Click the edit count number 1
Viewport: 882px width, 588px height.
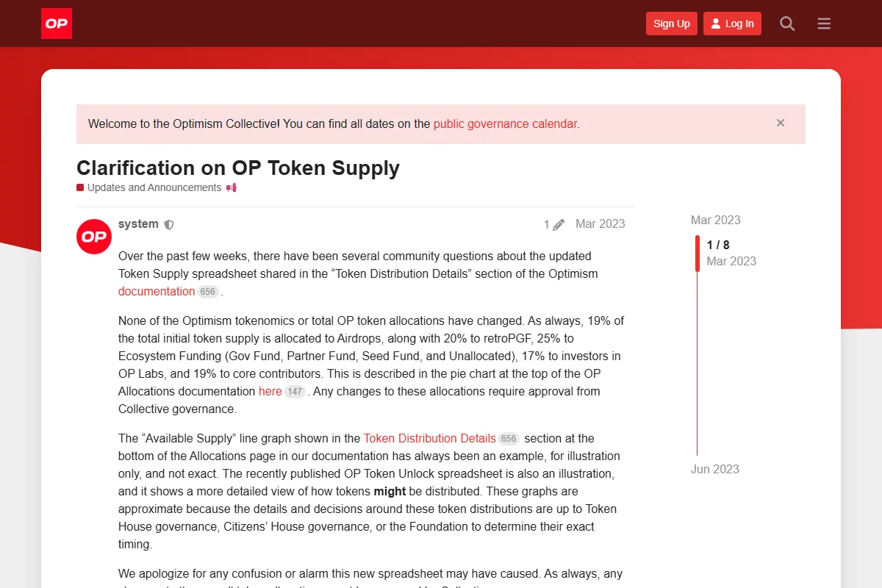tap(547, 225)
